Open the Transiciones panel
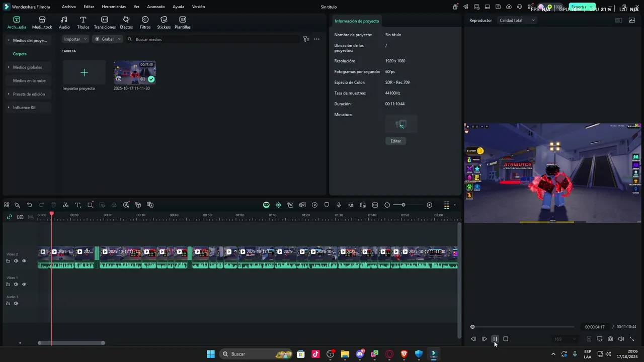This screenshot has height=362, width=644. coord(105,23)
